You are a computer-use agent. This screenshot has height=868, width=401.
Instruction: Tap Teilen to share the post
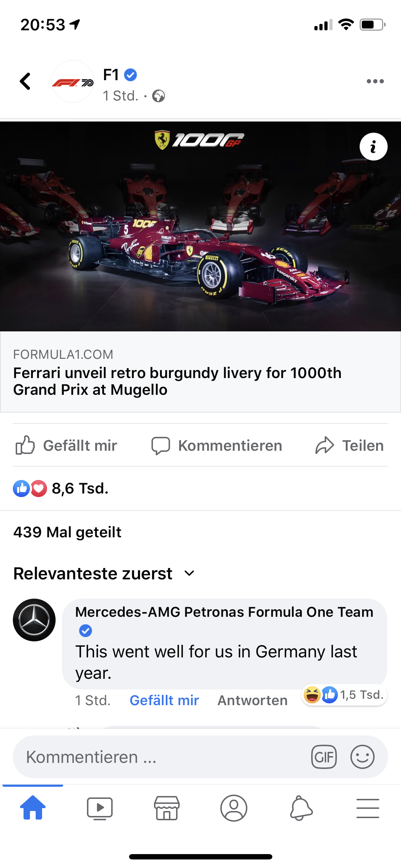click(x=349, y=445)
